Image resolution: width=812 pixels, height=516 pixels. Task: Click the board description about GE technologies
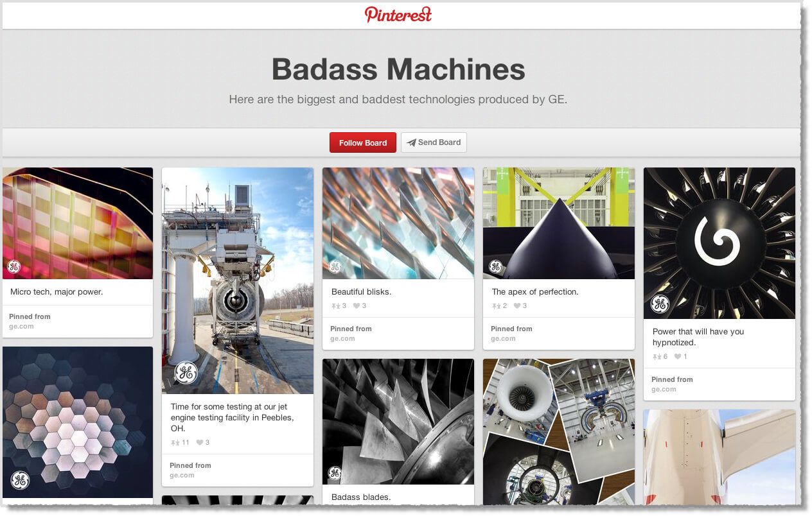click(x=398, y=100)
